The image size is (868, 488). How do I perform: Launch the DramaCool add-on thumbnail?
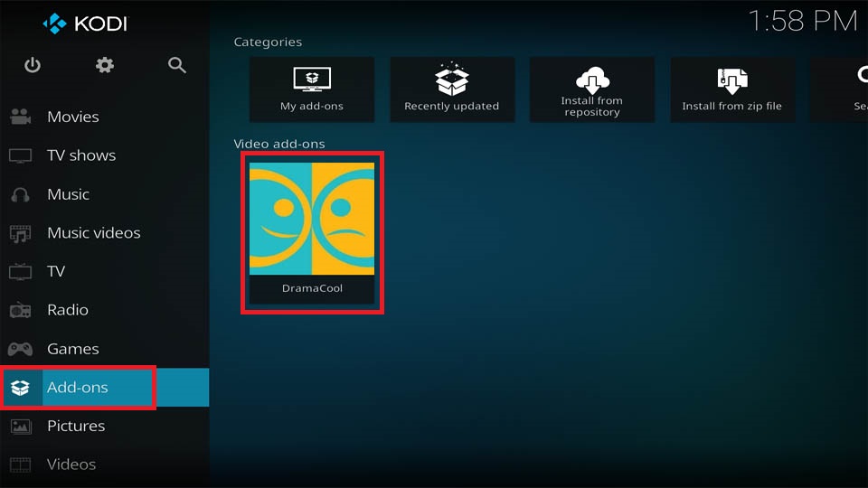pos(312,219)
